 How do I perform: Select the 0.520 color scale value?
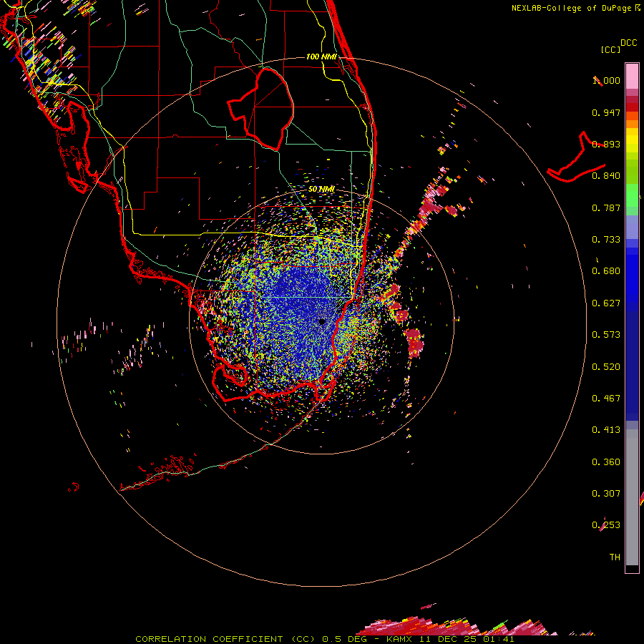[x=606, y=367]
